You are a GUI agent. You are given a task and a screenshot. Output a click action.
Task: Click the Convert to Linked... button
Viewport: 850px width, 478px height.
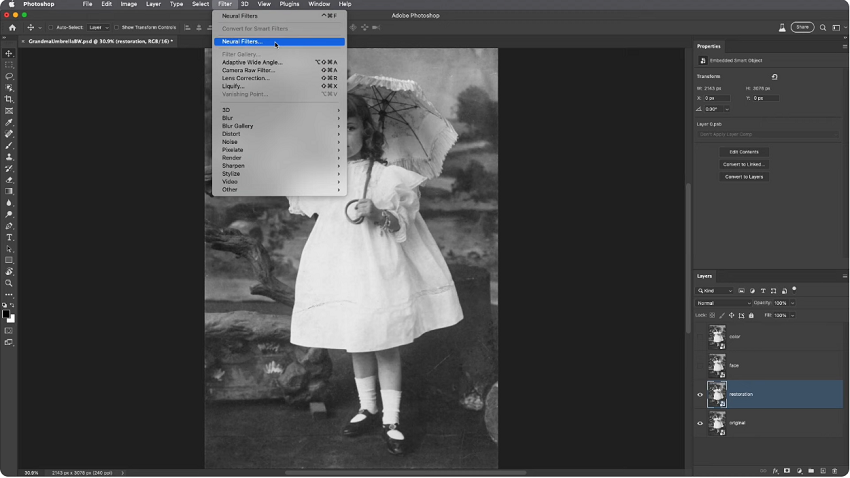[x=744, y=164]
